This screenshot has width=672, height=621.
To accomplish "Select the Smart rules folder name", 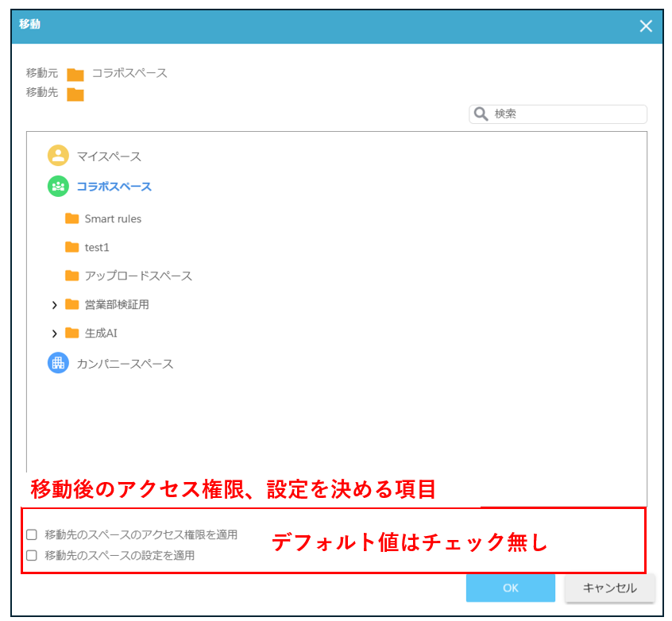I will point(113,218).
